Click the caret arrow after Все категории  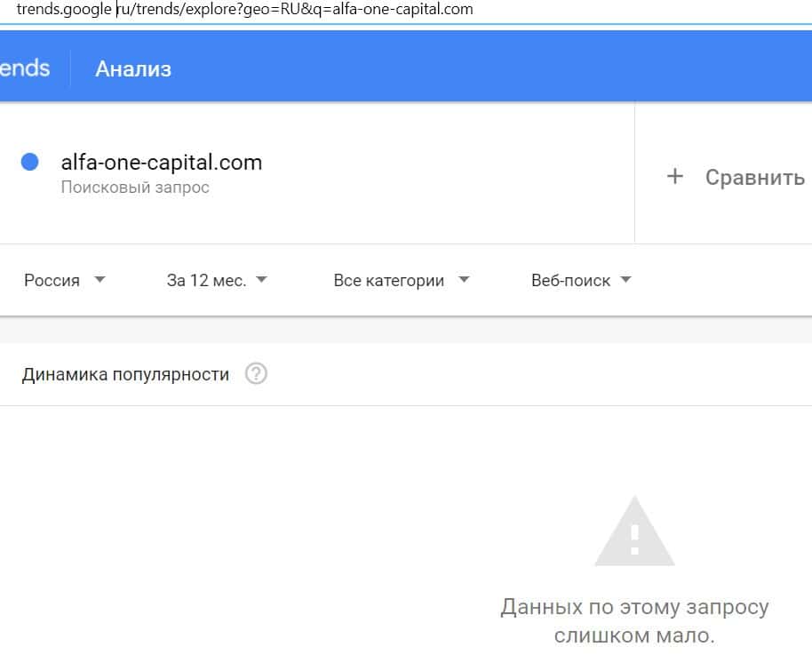click(463, 280)
